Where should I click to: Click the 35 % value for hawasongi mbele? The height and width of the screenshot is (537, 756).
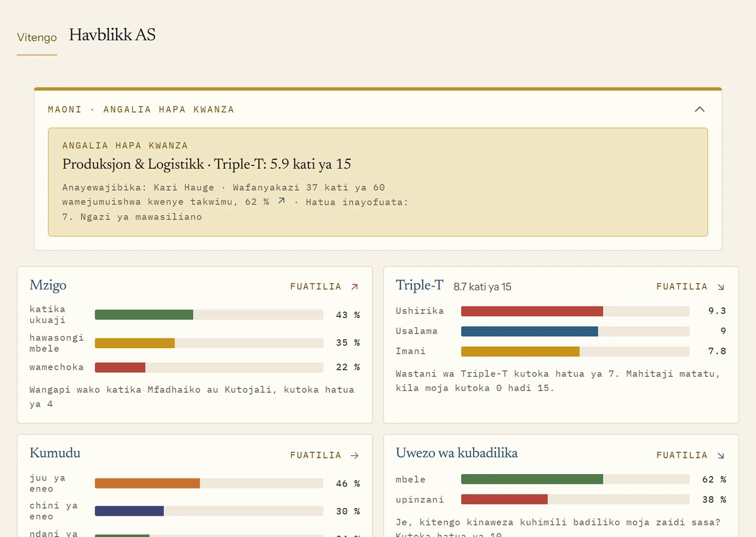[348, 343]
